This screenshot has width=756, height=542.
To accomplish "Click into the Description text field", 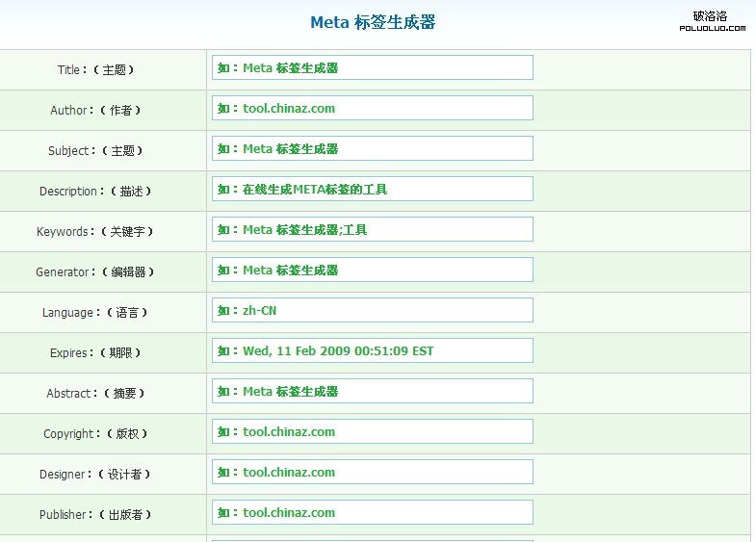I will click(372, 190).
